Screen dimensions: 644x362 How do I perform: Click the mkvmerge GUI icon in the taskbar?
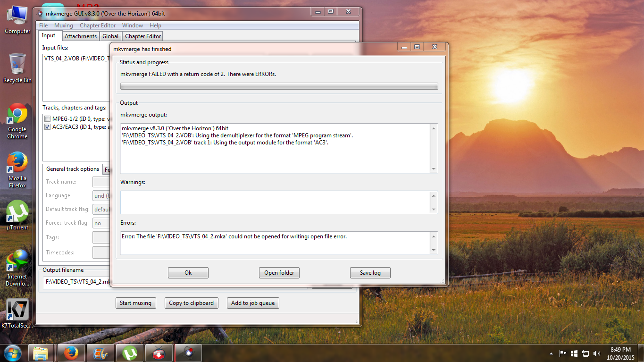188,353
